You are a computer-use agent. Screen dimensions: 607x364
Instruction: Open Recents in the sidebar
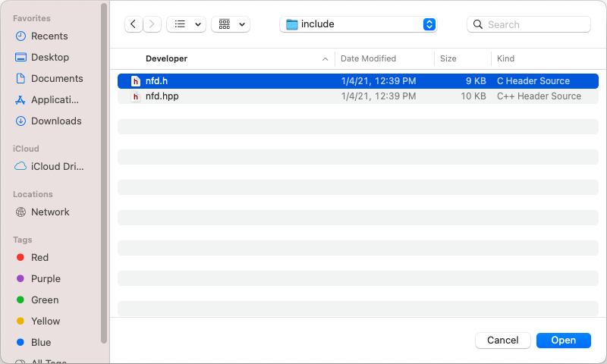click(x=49, y=36)
